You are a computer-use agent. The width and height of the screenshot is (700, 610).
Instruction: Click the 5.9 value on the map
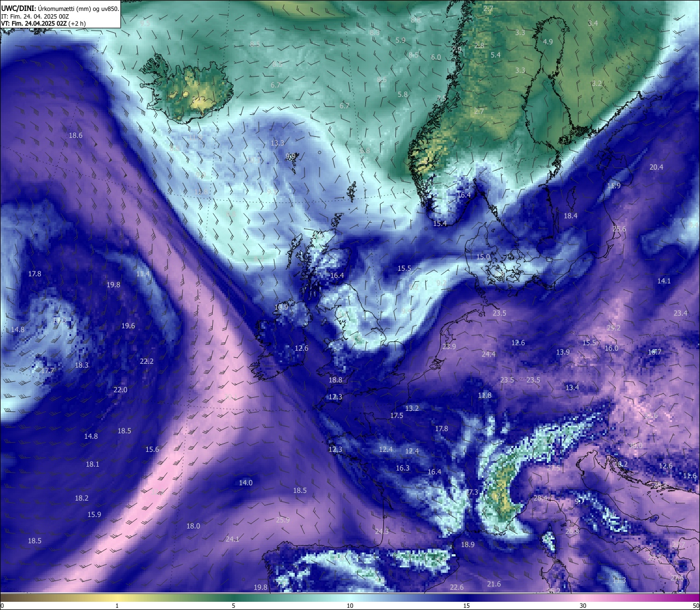(x=400, y=40)
